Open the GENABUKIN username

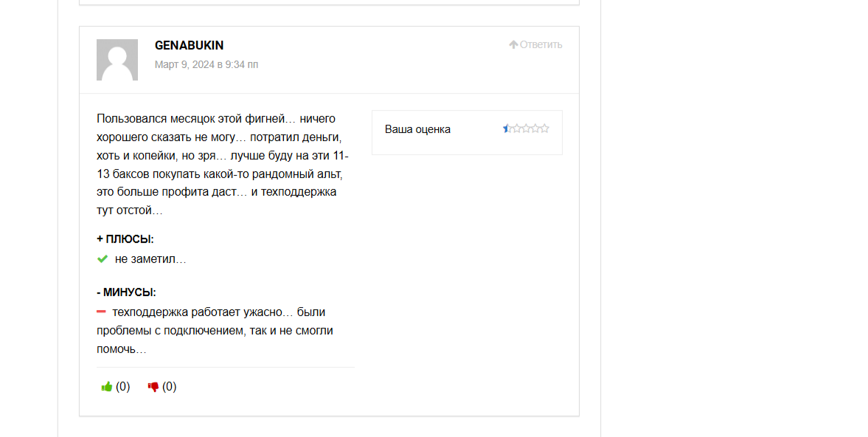pyautogui.click(x=190, y=46)
